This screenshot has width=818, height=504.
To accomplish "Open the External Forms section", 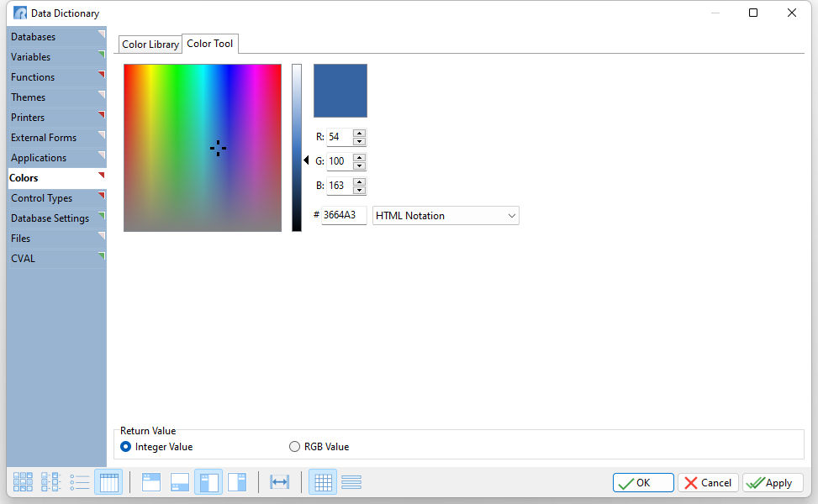I will [x=57, y=138].
